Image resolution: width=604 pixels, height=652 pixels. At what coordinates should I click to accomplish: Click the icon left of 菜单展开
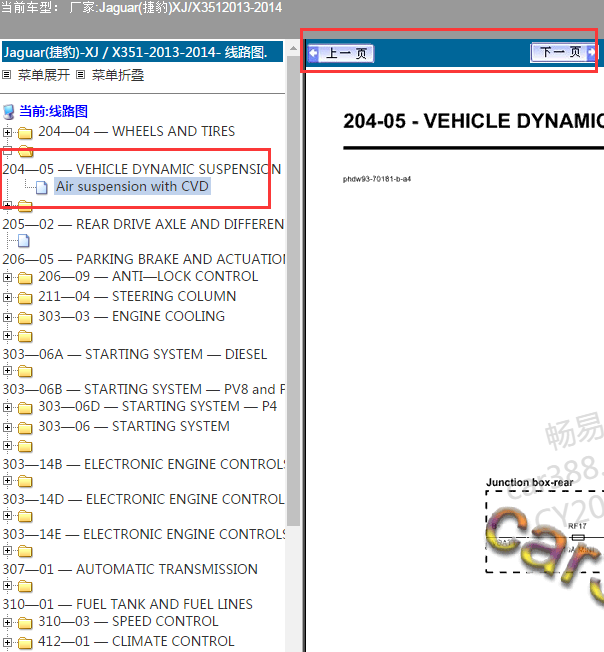click(6, 75)
